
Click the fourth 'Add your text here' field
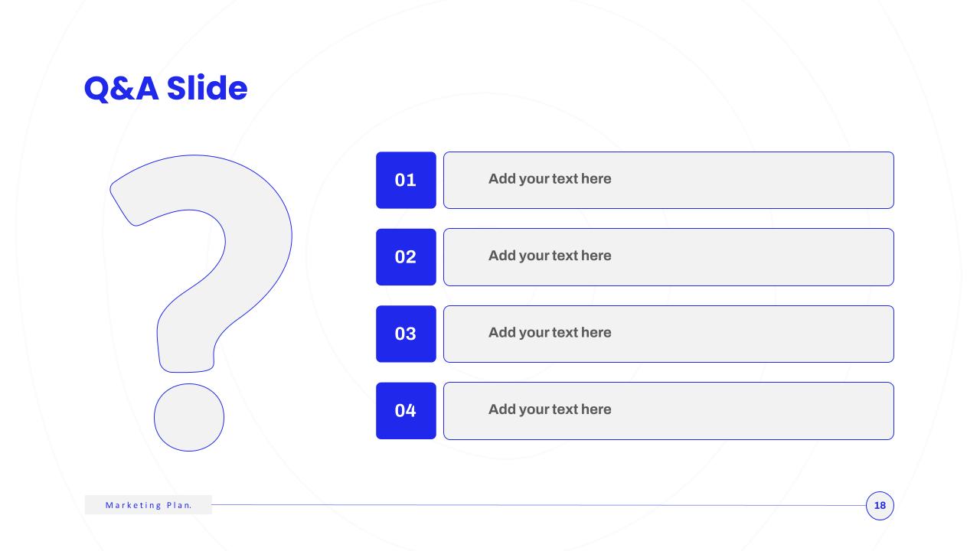click(668, 411)
